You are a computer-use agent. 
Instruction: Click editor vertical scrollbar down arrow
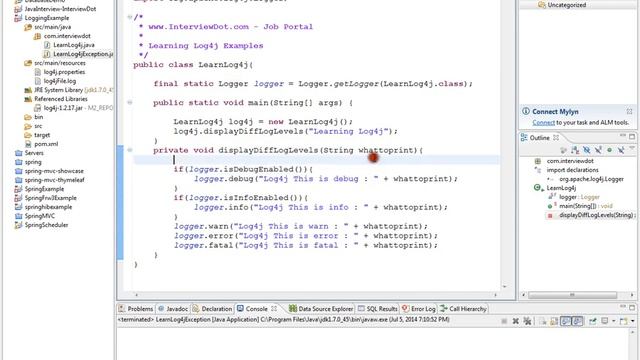point(504,287)
